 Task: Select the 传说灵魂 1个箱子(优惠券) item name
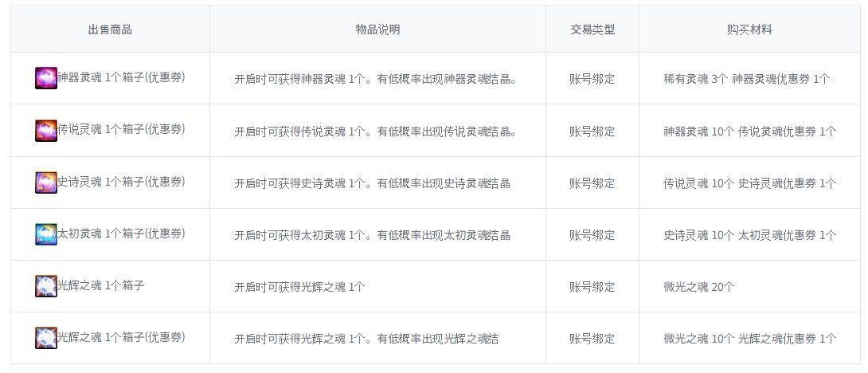121,129
